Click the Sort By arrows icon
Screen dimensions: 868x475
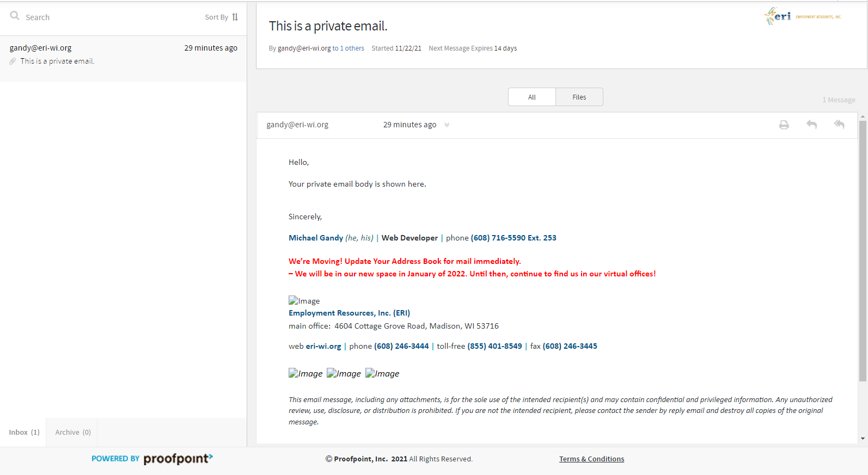coord(235,17)
